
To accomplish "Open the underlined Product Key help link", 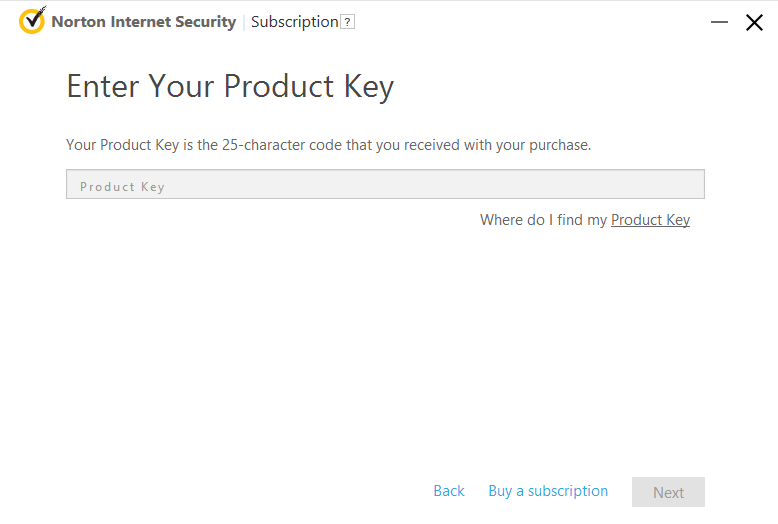I will point(650,220).
